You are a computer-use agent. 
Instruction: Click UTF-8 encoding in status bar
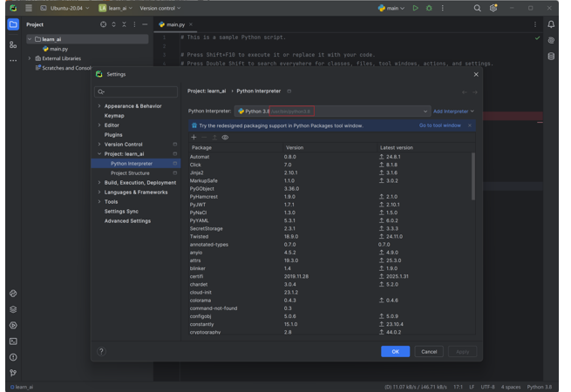[487, 387]
